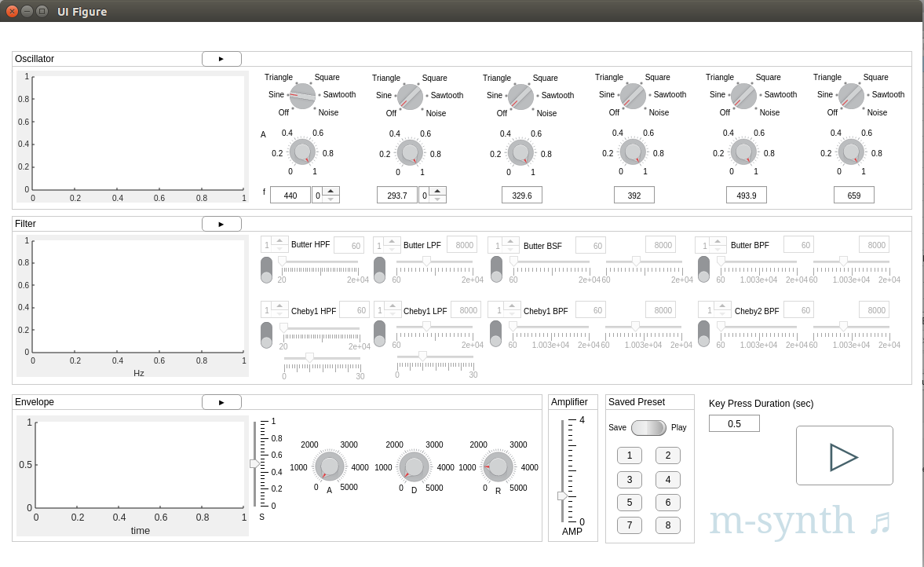Image resolution: width=924 pixels, height=567 pixels.
Task: Click the large play triangle button
Action: pos(845,456)
